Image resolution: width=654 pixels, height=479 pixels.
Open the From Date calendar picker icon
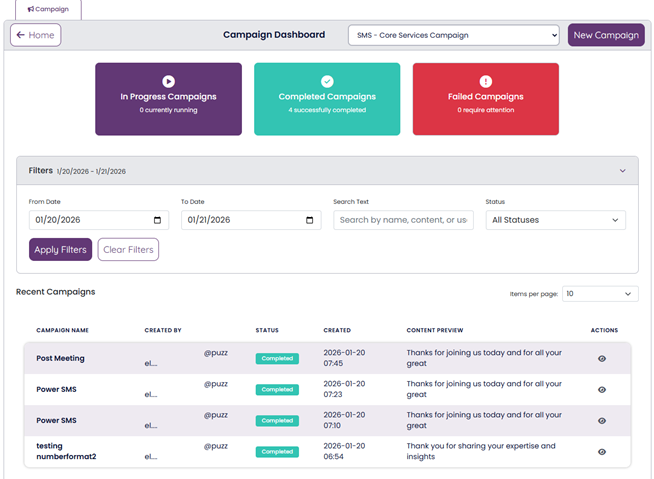157,220
